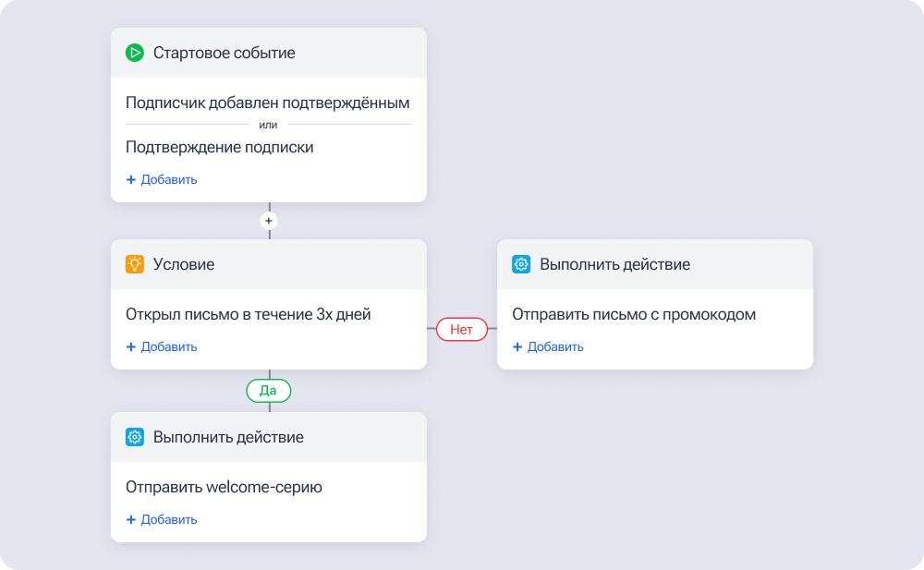Click the plus icon on the connector line

point(269,220)
